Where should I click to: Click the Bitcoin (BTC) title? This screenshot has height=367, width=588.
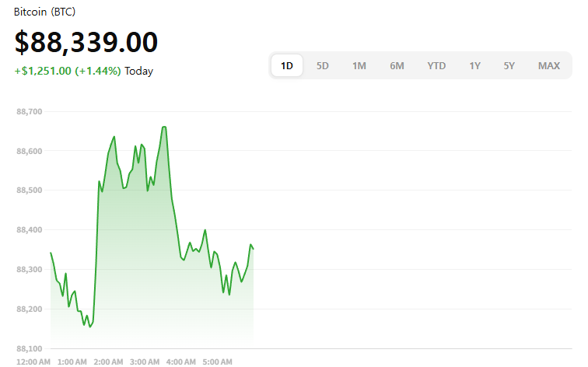point(45,12)
